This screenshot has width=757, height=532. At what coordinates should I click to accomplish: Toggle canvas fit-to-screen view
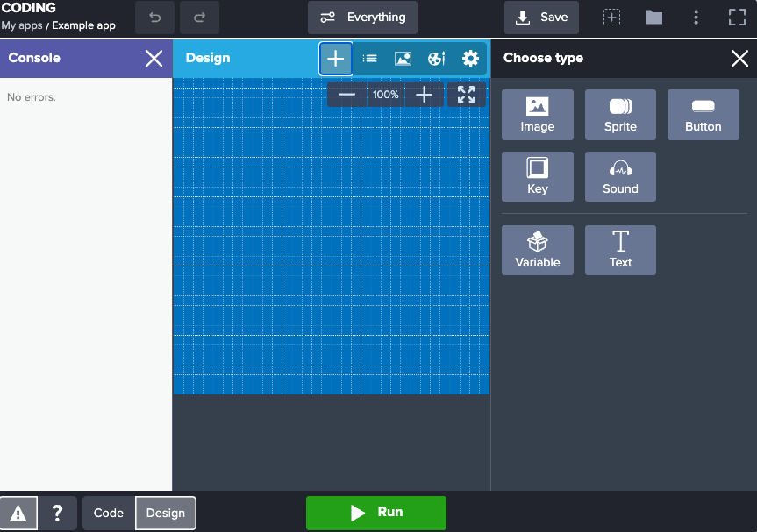[466, 94]
